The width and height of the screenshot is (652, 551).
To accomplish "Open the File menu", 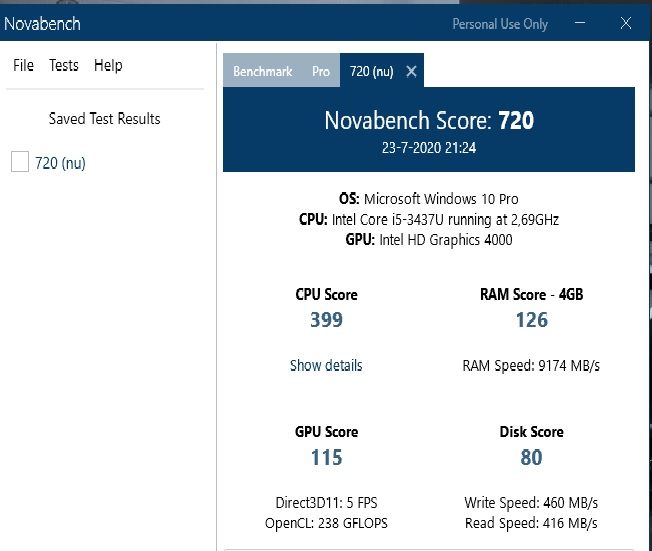I will tap(24, 65).
